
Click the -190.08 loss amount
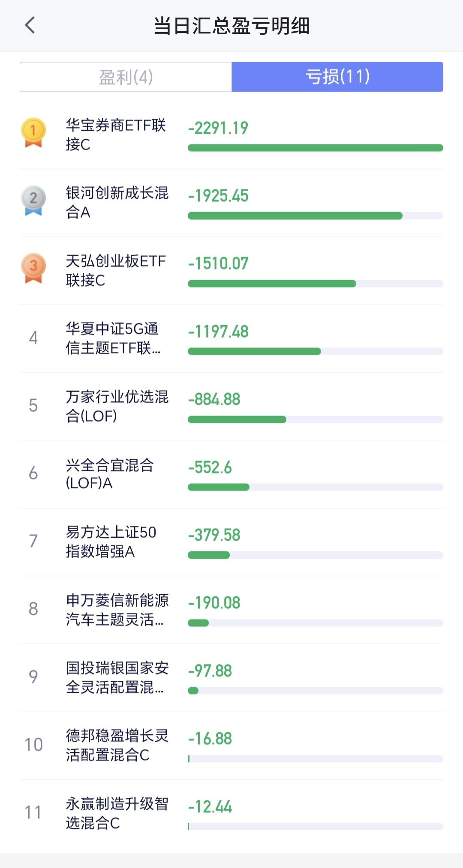click(x=214, y=603)
